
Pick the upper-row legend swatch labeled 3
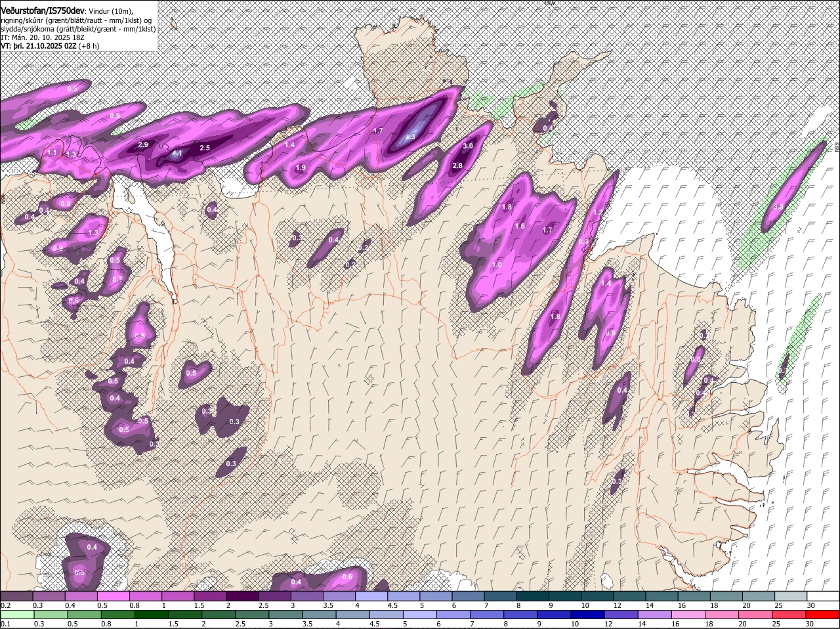(306, 596)
